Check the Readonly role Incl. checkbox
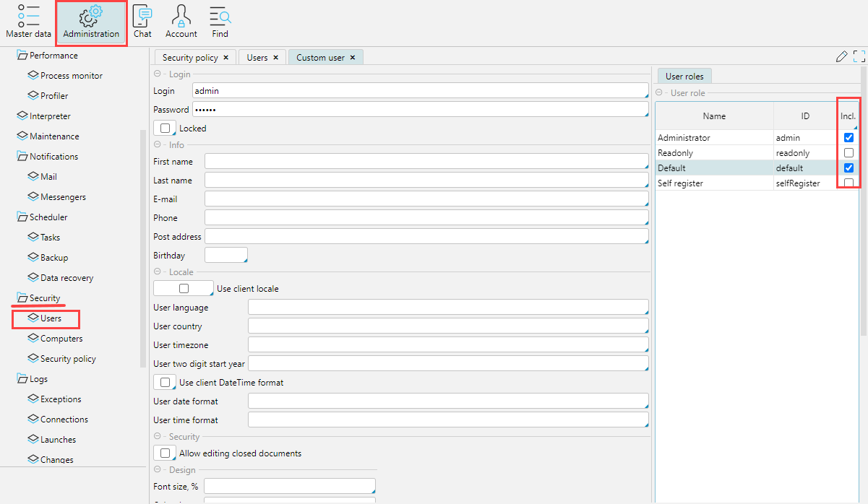 848,153
